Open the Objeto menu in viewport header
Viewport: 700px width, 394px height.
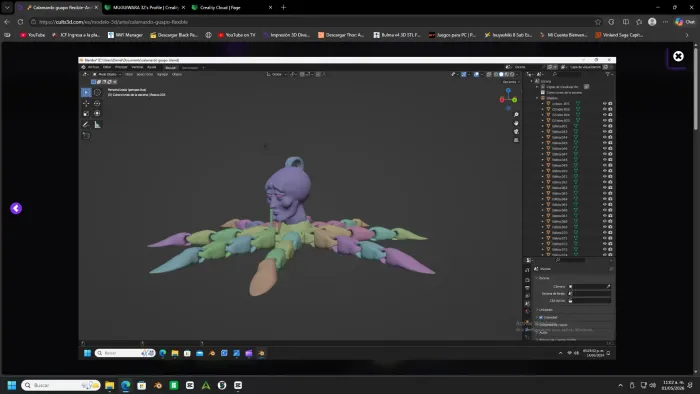(x=177, y=75)
